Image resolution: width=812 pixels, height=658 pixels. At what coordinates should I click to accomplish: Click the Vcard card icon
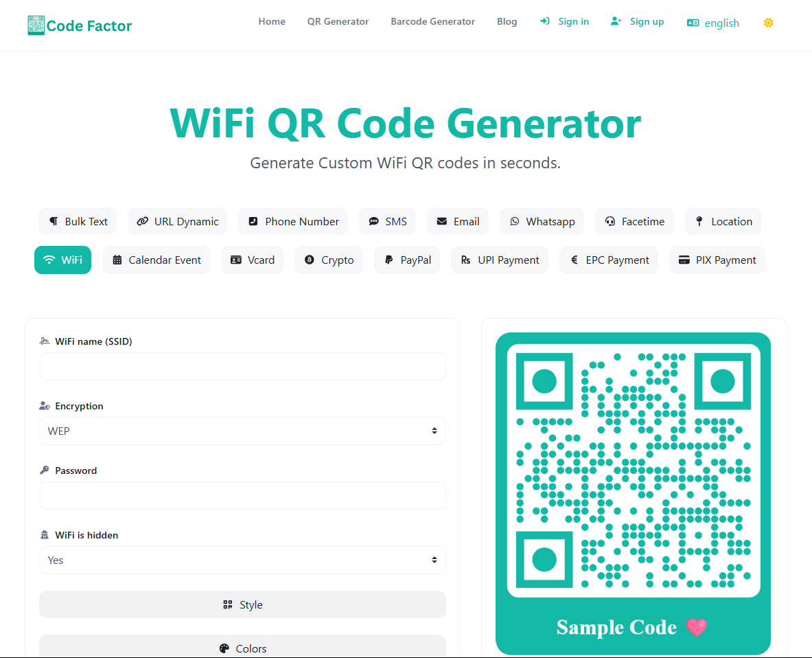(236, 260)
